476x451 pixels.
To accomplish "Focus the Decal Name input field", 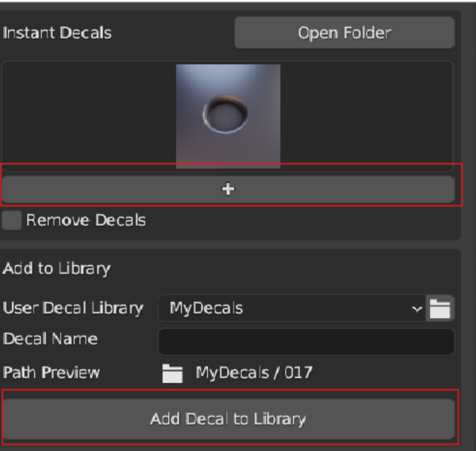I will pyautogui.click(x=306, y=342).
